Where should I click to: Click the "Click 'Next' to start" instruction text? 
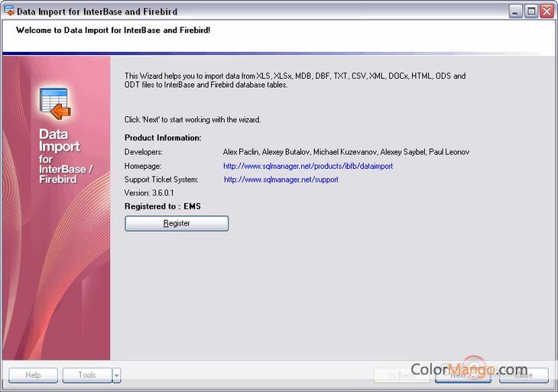tap(193, 120)
